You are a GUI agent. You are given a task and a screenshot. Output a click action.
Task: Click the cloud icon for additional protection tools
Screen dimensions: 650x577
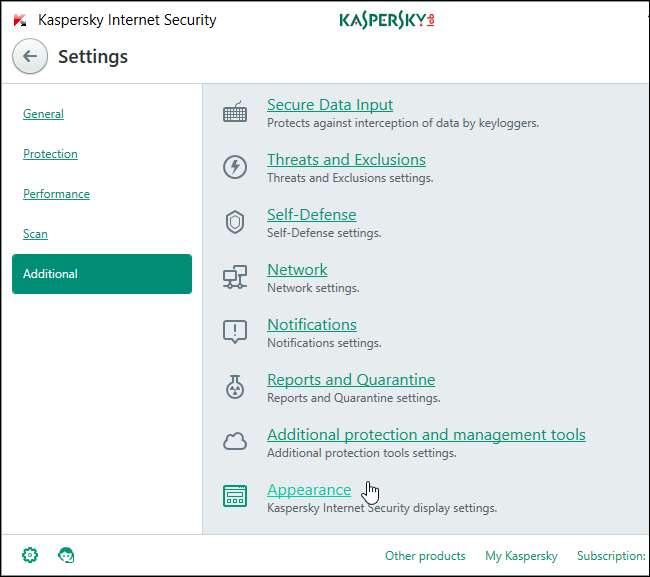coord(235,441)
